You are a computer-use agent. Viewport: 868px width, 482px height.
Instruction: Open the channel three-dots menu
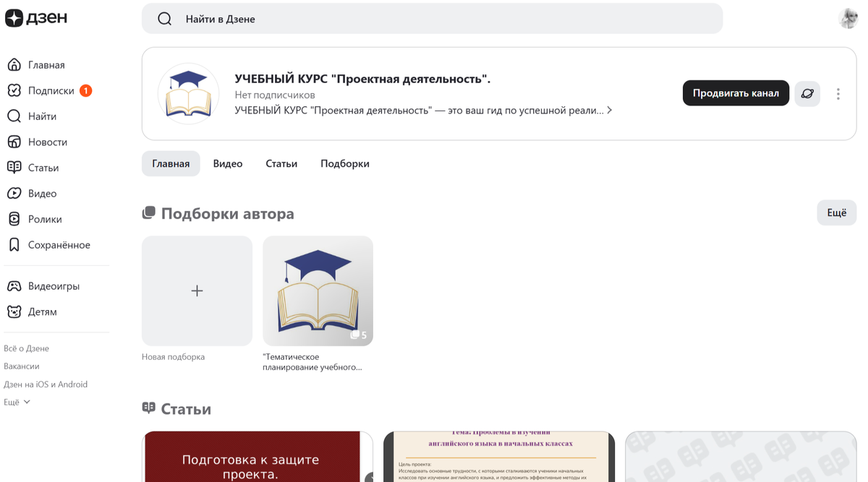click(x=838, y=94)
